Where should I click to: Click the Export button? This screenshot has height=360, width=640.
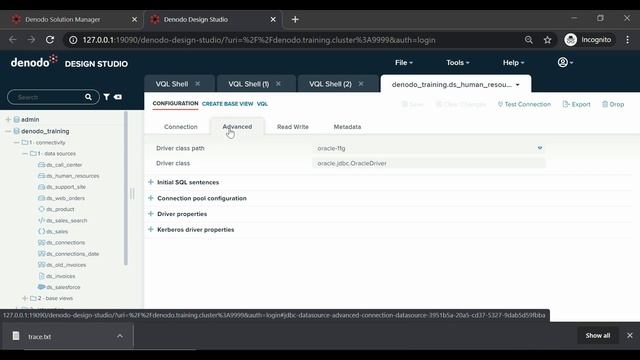pos(576,104)
